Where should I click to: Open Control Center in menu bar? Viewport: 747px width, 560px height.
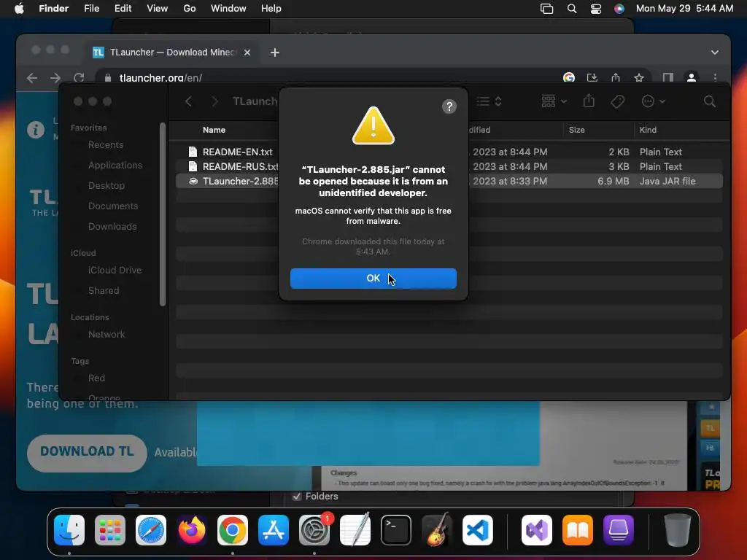point(595,9)
